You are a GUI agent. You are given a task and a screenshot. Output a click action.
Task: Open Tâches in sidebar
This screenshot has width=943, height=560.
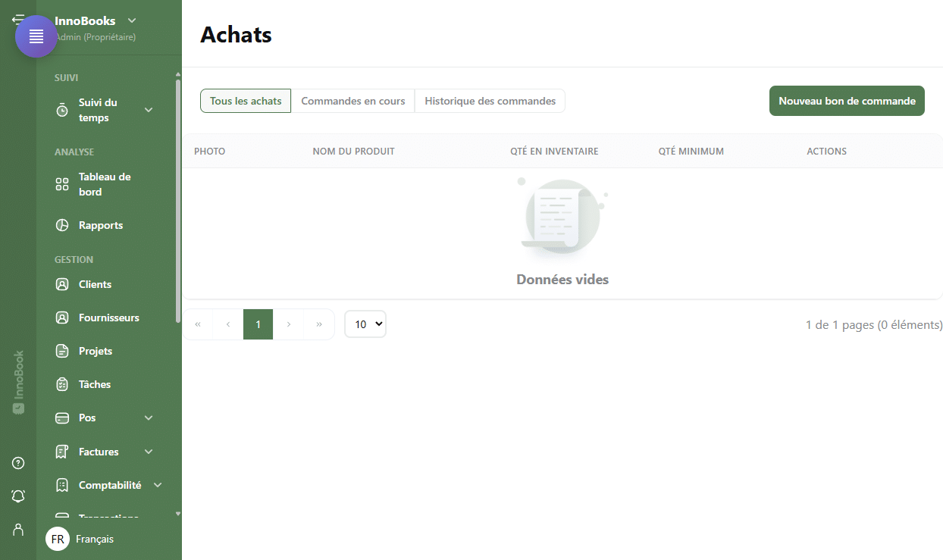[x=95, y=384]
